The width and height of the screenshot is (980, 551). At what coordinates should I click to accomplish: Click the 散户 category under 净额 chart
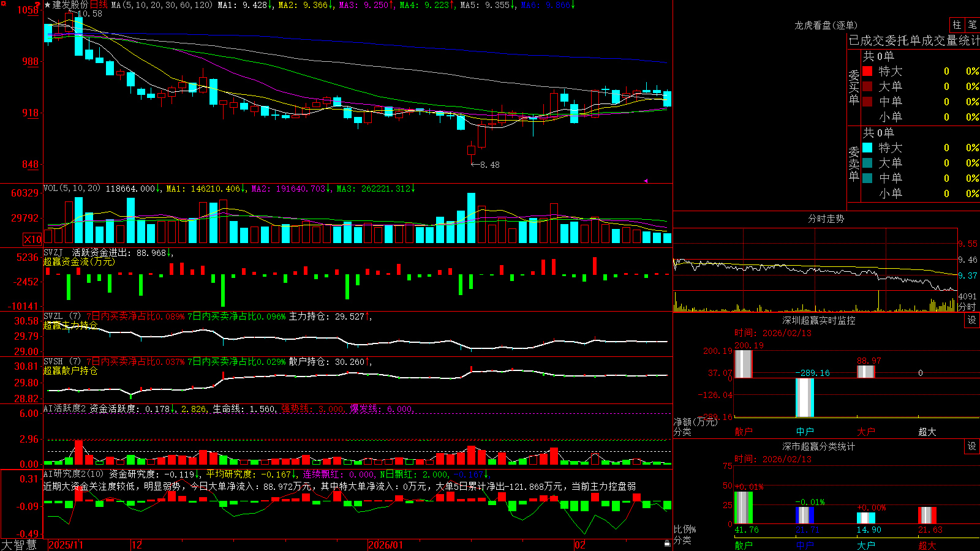coord(743,432)
